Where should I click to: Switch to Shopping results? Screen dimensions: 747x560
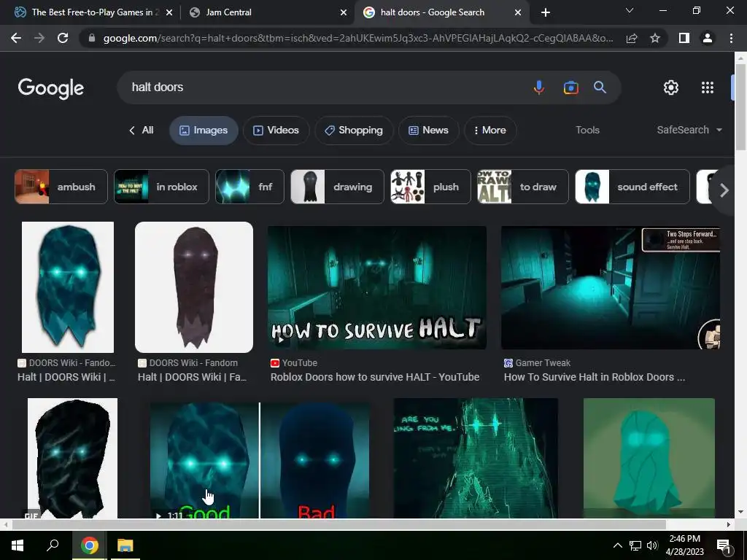click(354, 130)
